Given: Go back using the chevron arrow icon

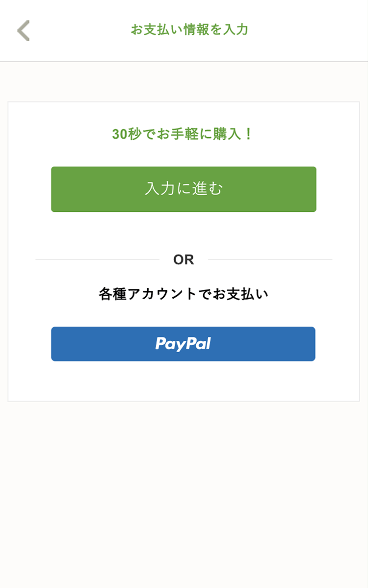Looking at the screenshot, I should 23,30.
